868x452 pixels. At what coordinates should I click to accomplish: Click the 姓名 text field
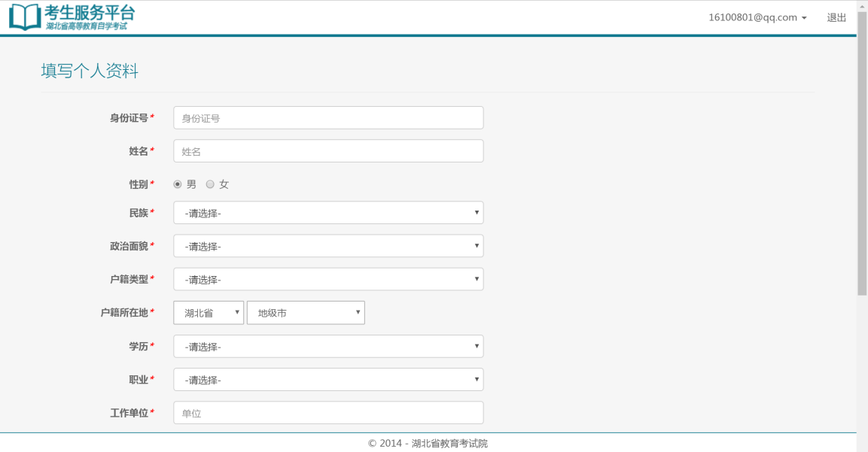pos(328,151)
